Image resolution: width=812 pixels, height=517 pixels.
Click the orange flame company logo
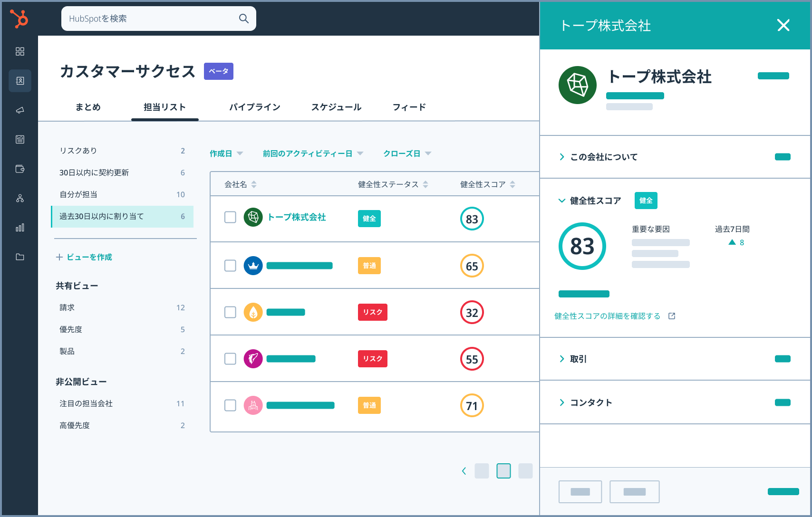[253, 312]
